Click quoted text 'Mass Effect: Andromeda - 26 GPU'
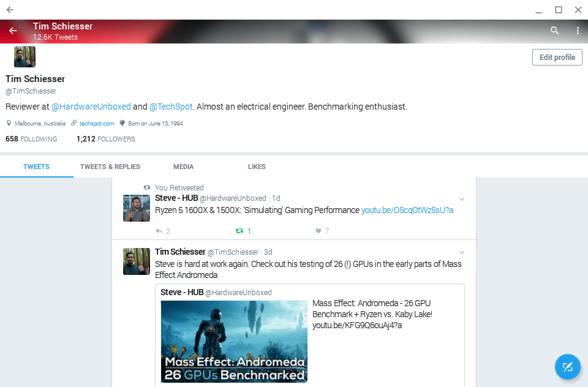Viewport: 588px width, 387px height. point(371,303)
